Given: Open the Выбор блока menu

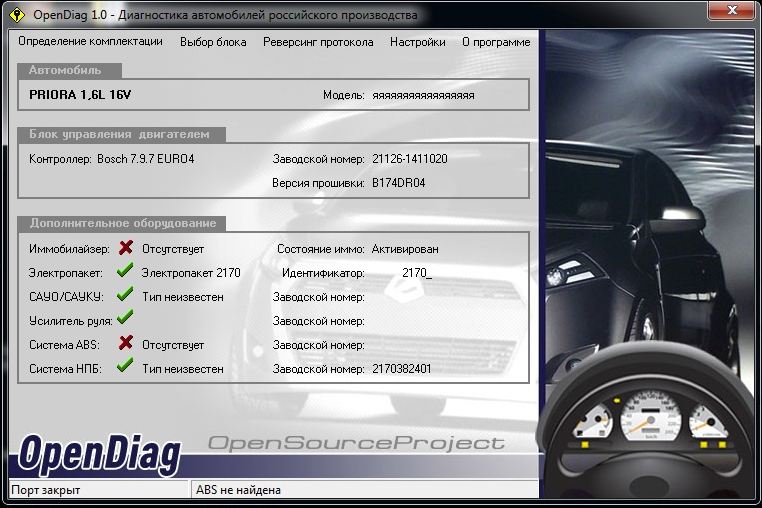Looking at the screenshot, I should 213,42.
